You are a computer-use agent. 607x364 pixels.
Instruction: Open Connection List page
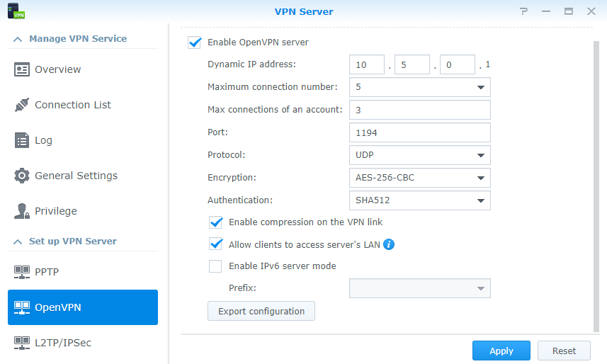click(83, 105)
